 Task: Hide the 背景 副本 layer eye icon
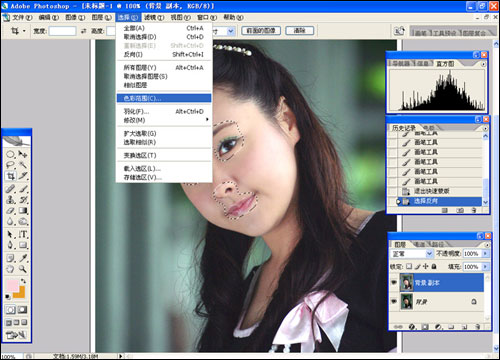pos(394,282)
